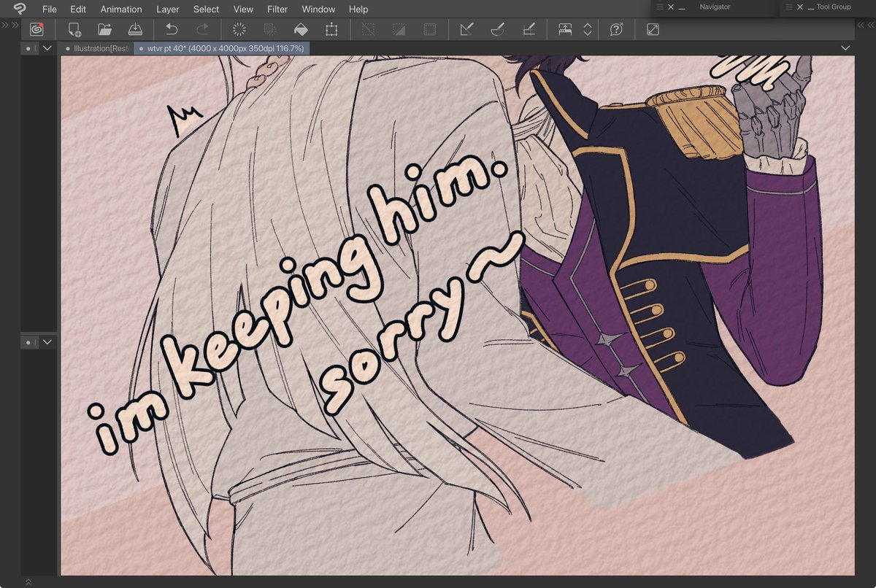Screen dimensions: 876x588
Task: Select lower left palette tab dot
Action: pos(29,341)
